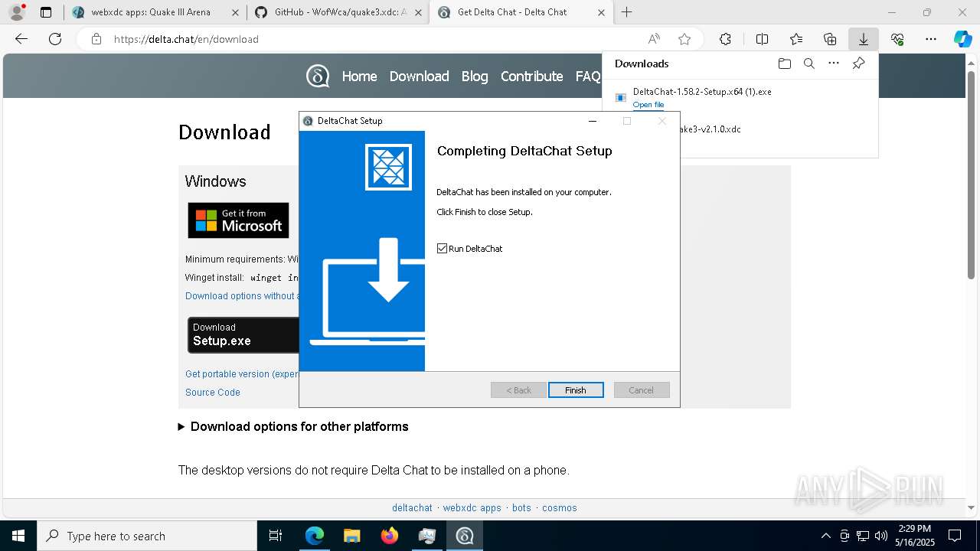Search downloads with the magnifier icon

point(808,64)
